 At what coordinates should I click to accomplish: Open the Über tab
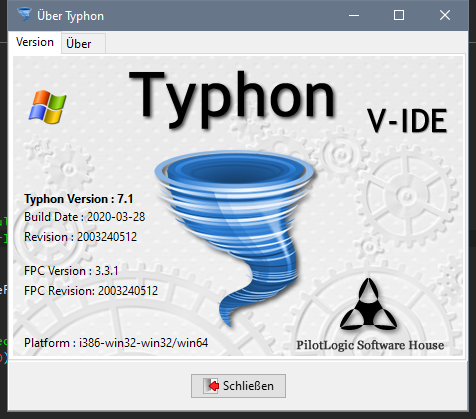[83, 44]
